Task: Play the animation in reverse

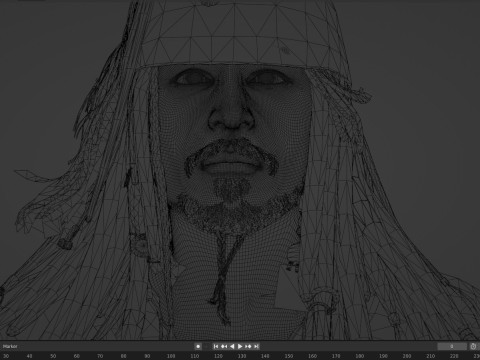Action: [x=232, y=346]
